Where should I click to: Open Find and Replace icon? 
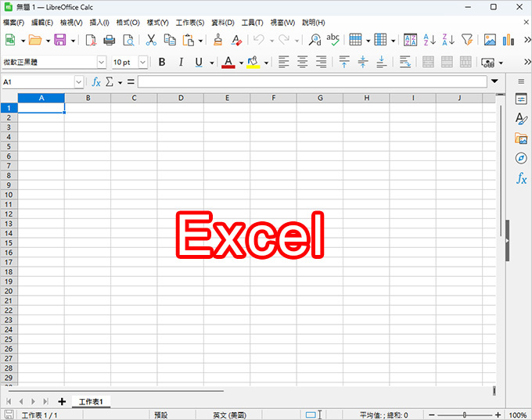(315, 40)
